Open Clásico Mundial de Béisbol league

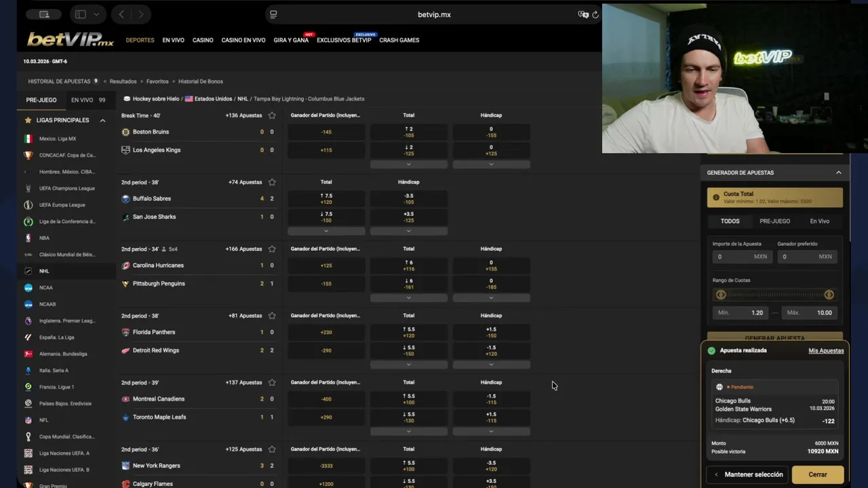click(66, 255)
